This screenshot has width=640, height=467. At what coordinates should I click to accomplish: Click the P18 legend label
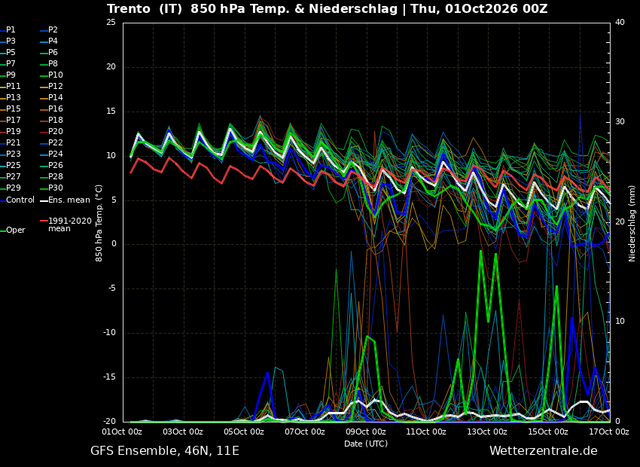pos(56,120)
